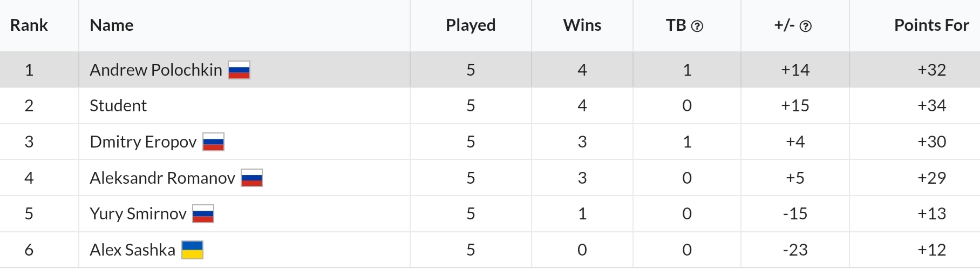Click Alex Sashka's Ukrainian flag icon
The width and height of the screenshot is (980, 275).
192,250
